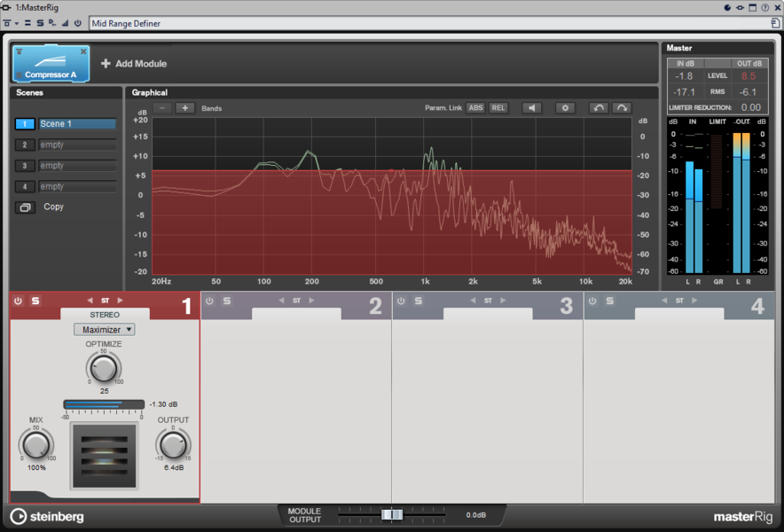This screenshot has height=532, width=784.
Task: Click the right arrow beside ST in band 3
Action: pos(503,301)
